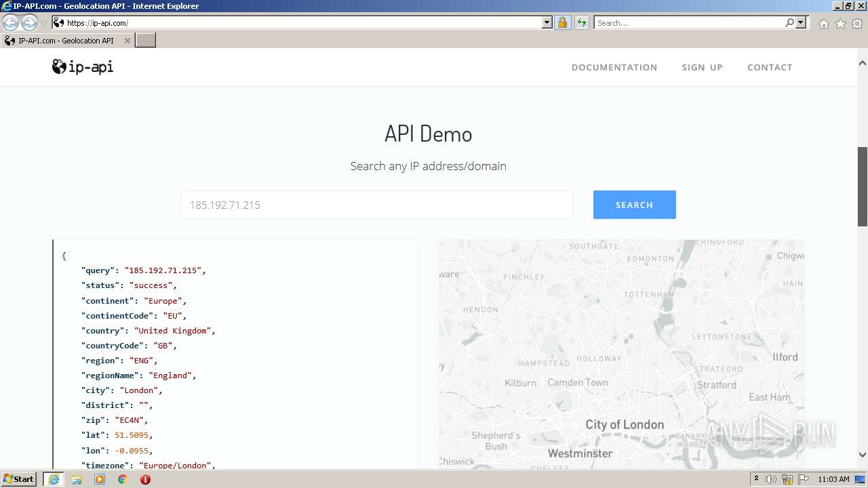The width and height of the screenshot is (868, 488).
Task: Open Google Chrome from the taskbar
Action: click(123, 479)
